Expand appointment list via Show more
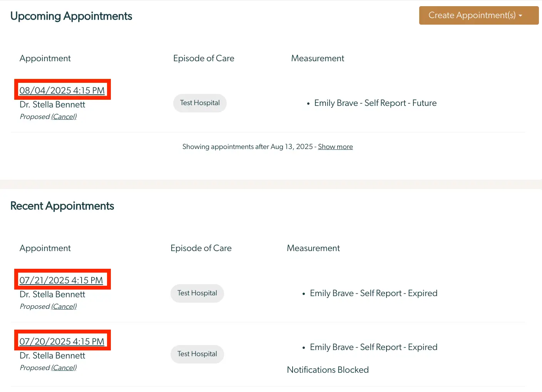Screen dimensions: 542x392 [335, 147]
